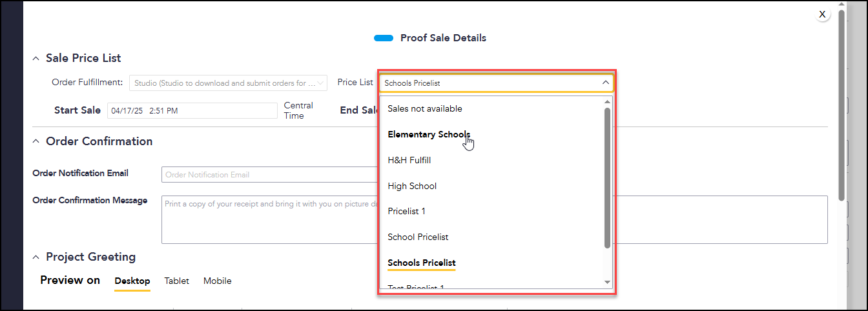Collapse the Project Greeting section
This screenshot has height=311, width=868.
(36, 257)
